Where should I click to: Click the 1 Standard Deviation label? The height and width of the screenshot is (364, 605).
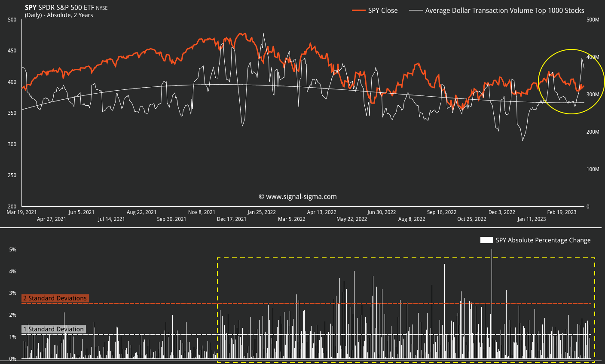(53, 329)
